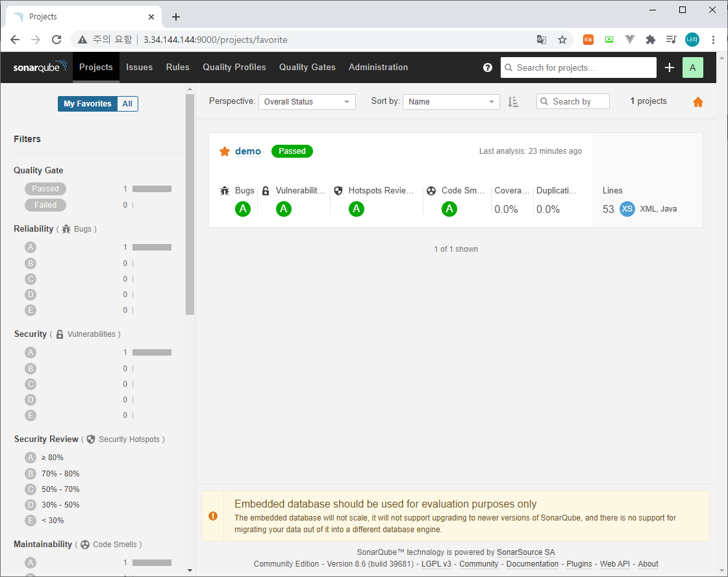This screenshot has height=577, width=728.
Task: Click the SonarQube logo
Action: click(x=40, y=67)
